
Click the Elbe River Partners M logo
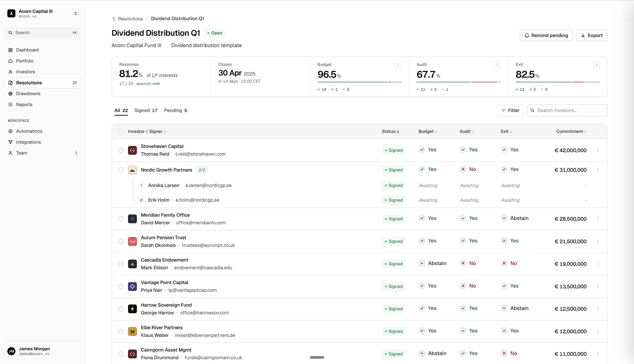(132, 332)
